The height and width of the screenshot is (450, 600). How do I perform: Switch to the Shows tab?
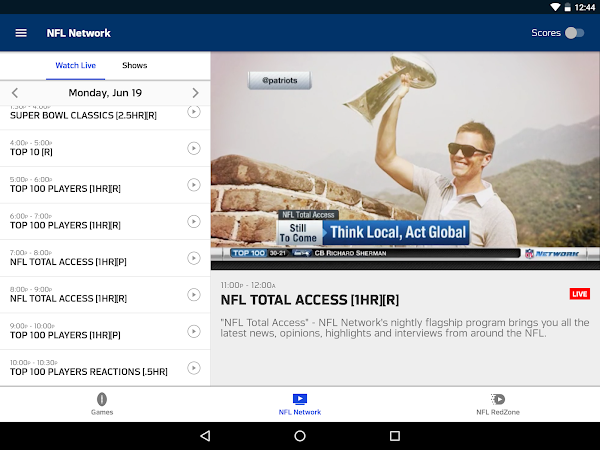tap(135, 65)
